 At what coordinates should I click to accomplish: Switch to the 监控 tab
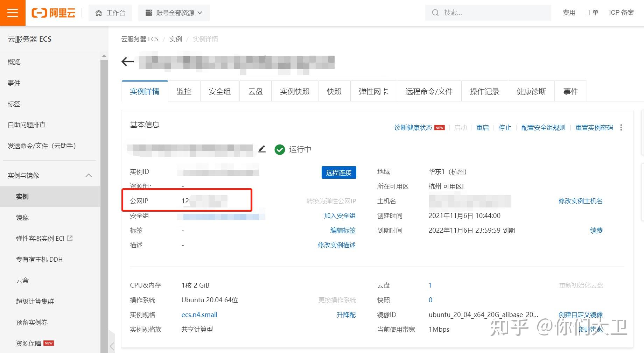click(184, 91)
